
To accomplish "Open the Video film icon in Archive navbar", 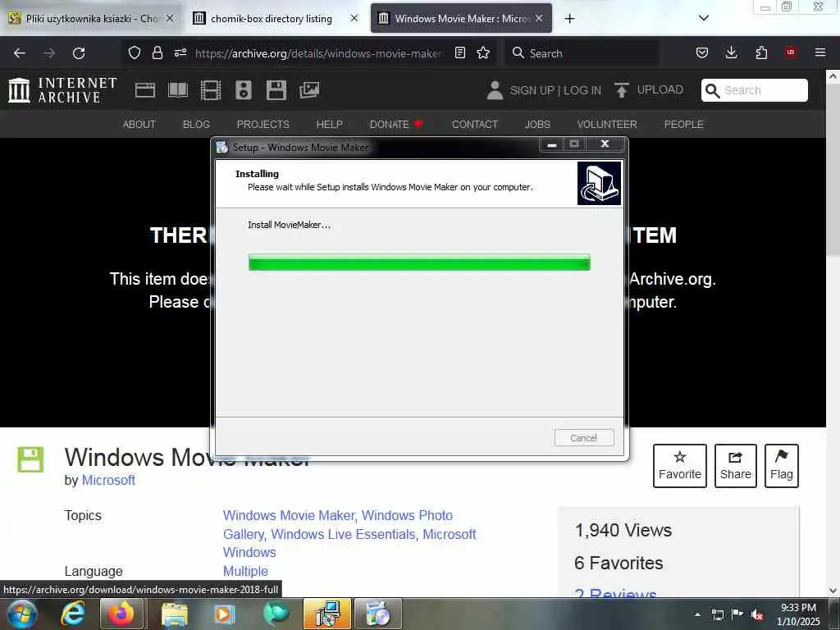I will click(211, 90).
